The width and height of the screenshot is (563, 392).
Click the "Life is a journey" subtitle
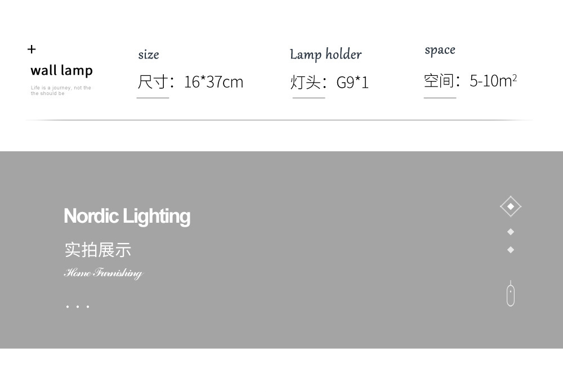[61, 91]
